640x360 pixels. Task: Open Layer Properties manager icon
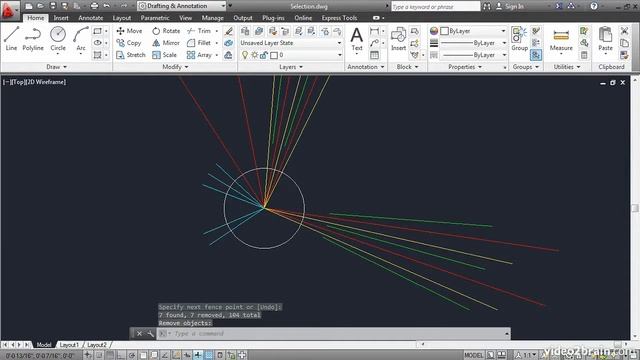click(245, 31)
